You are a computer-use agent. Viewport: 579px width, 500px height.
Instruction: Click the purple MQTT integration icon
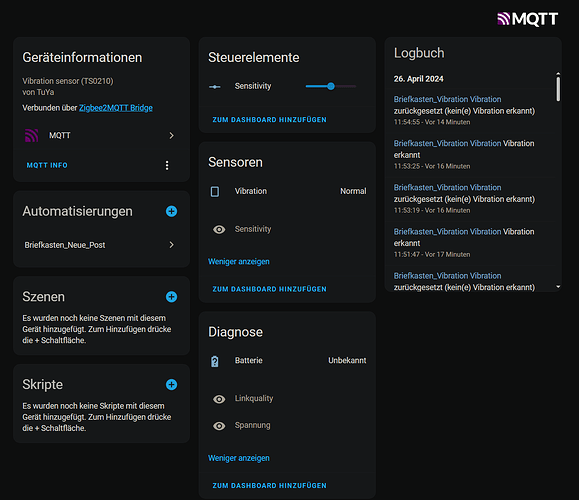pos(31,136)
